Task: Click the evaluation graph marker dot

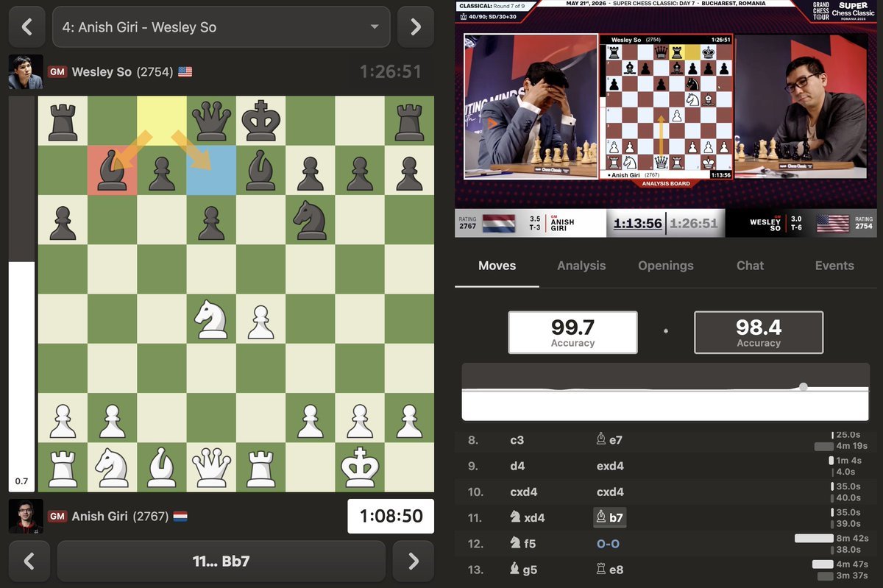Action: click(x=803, y=387)
